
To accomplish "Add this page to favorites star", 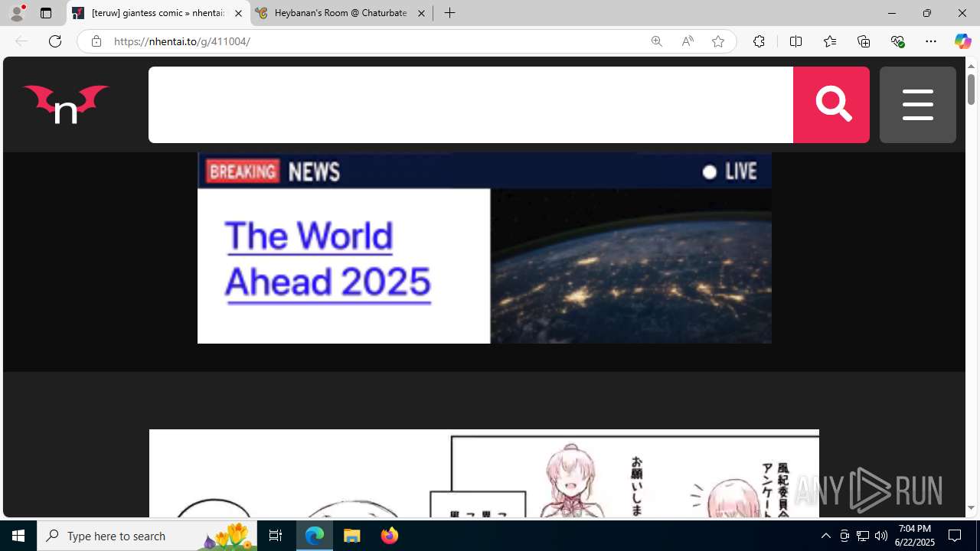I will click(718, 41).
